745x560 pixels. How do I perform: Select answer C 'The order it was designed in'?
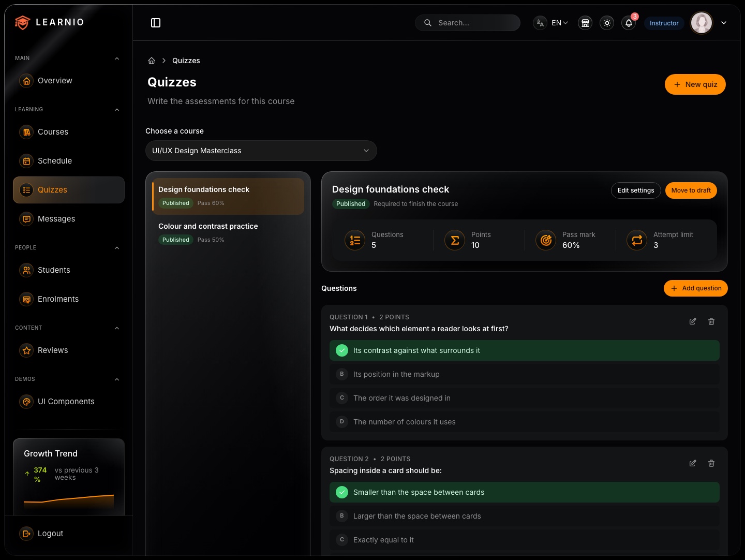[525, 398]
